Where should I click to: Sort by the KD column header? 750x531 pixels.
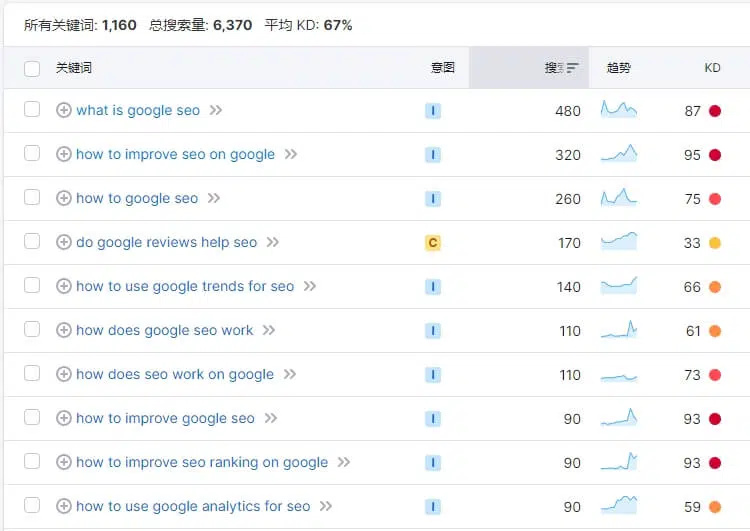(712, 68)
